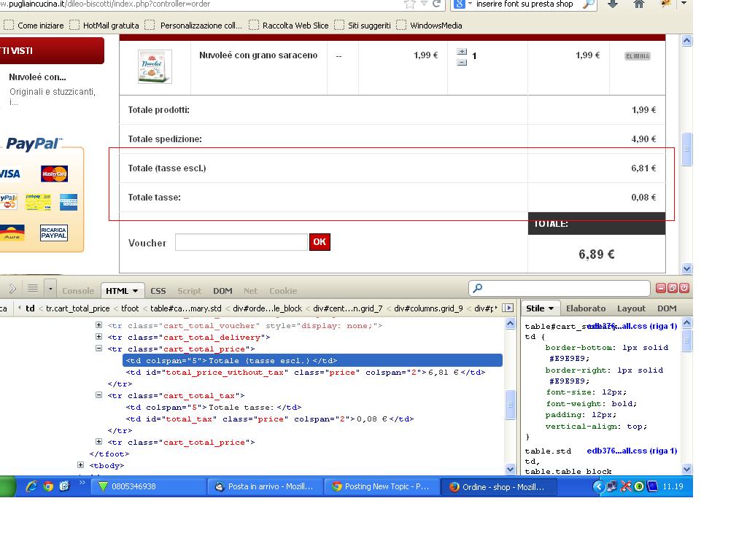Viewport: 747px width, 560px height.
Task: Click the downloads arrow icon in toolbar
Action: (613, 4)
